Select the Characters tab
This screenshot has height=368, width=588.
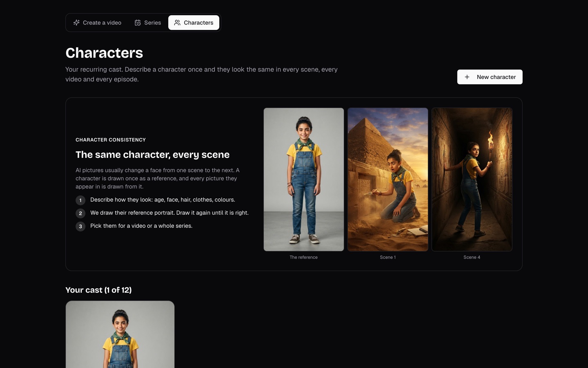tap(194, 22)
